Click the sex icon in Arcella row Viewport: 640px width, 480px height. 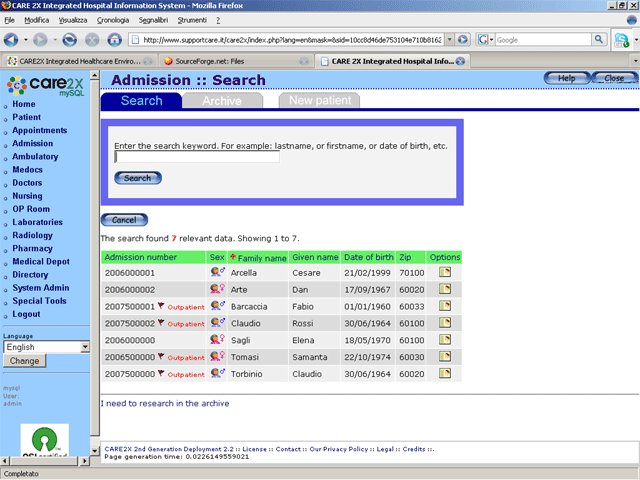[x=217, y=271]
